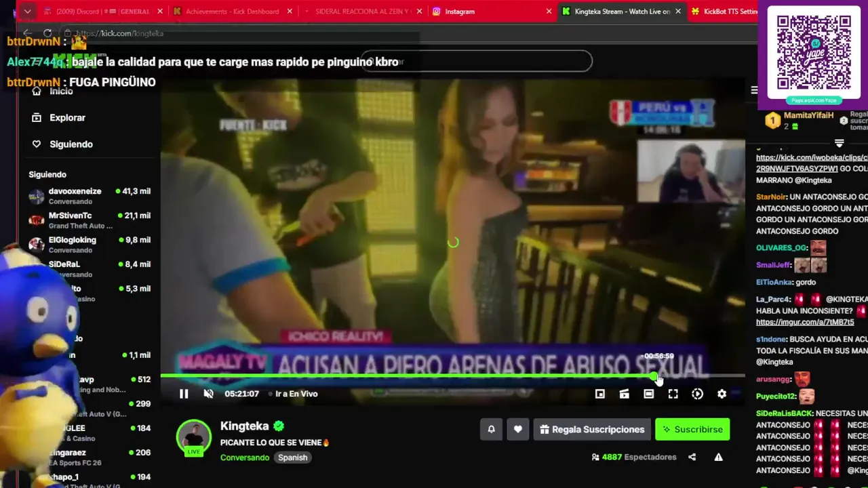The height and width of the screenshot is (488, 868).
Task: Pause the stream video
Action: pyautogui.click(x=184, y=394)
